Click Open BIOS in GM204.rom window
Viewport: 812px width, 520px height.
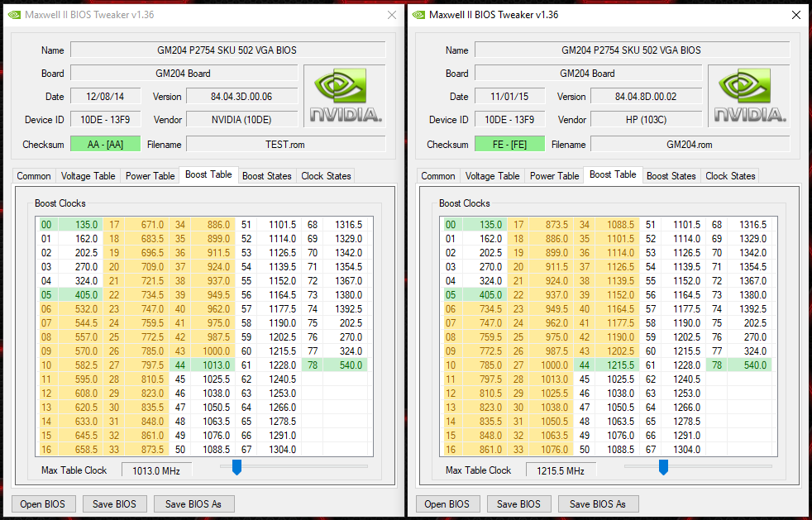click(447, 504)
